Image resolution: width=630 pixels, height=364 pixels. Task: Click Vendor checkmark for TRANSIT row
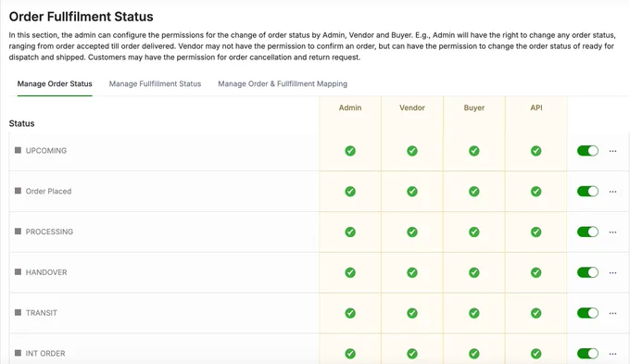tap(412, 313)
